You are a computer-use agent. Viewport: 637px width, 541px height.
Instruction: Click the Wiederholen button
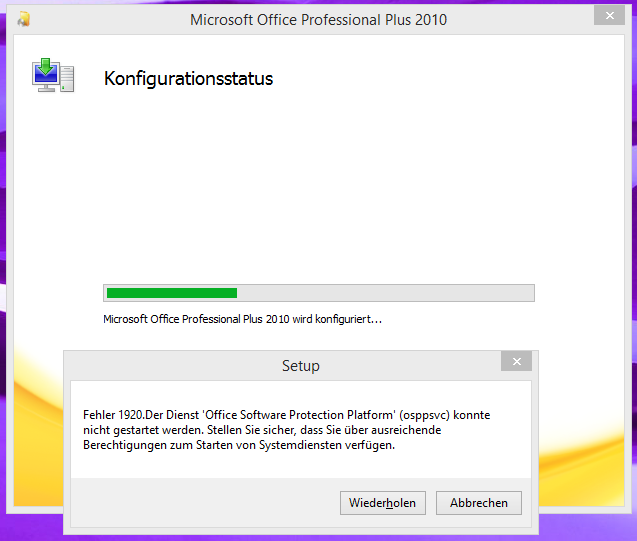383,503
